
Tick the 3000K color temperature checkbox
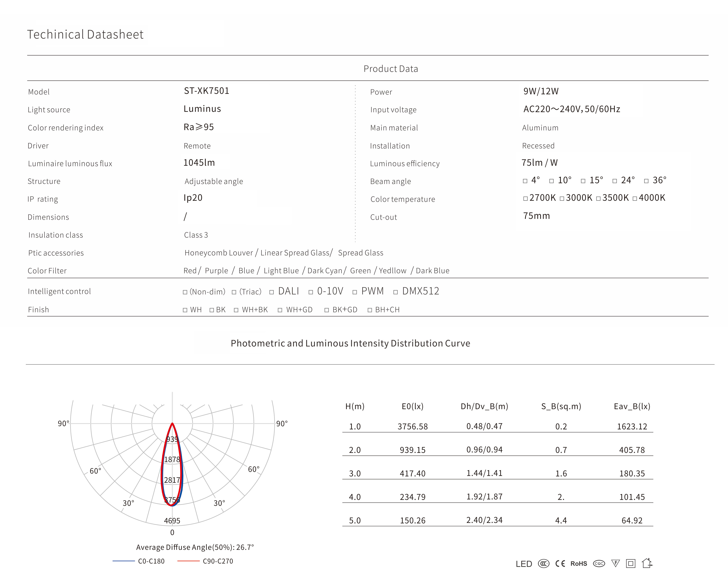[x=562, y=199]
